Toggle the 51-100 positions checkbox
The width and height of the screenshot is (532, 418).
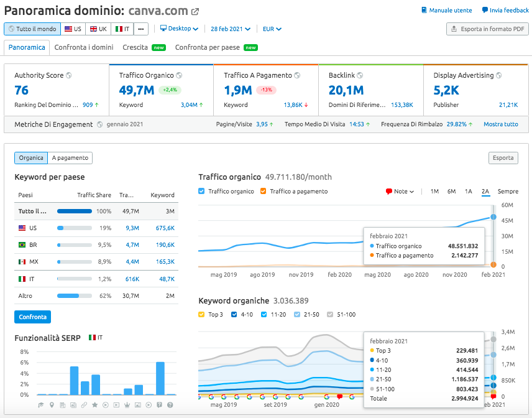(330, 315)
